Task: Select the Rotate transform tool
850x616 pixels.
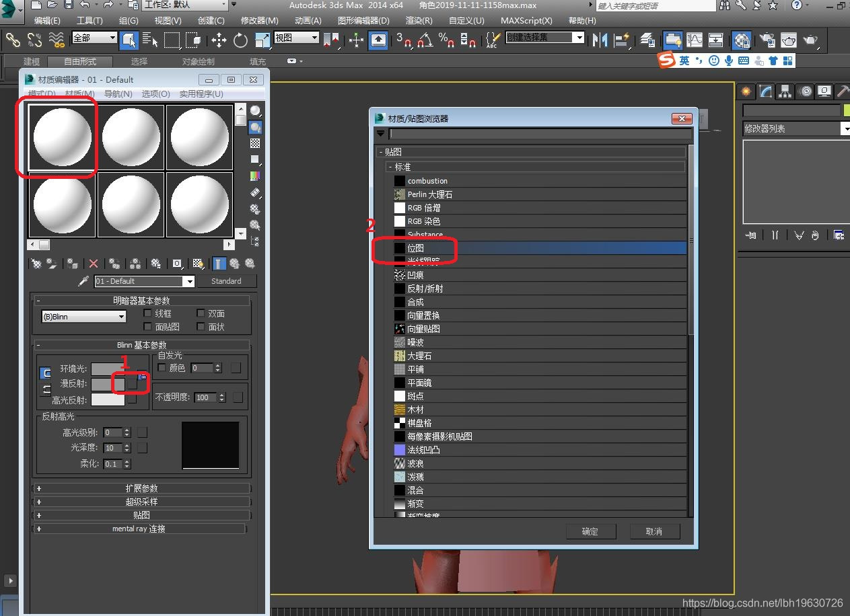Action: tap(240, 40)
